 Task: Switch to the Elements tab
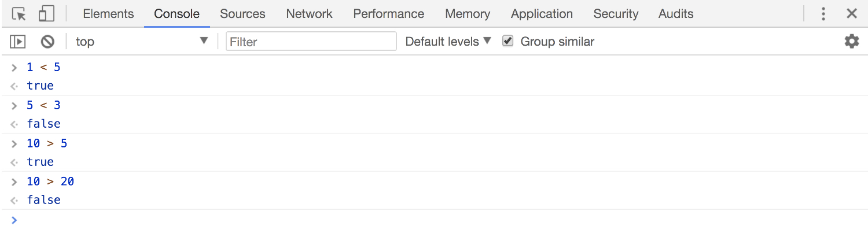click(x=108, y=14)
